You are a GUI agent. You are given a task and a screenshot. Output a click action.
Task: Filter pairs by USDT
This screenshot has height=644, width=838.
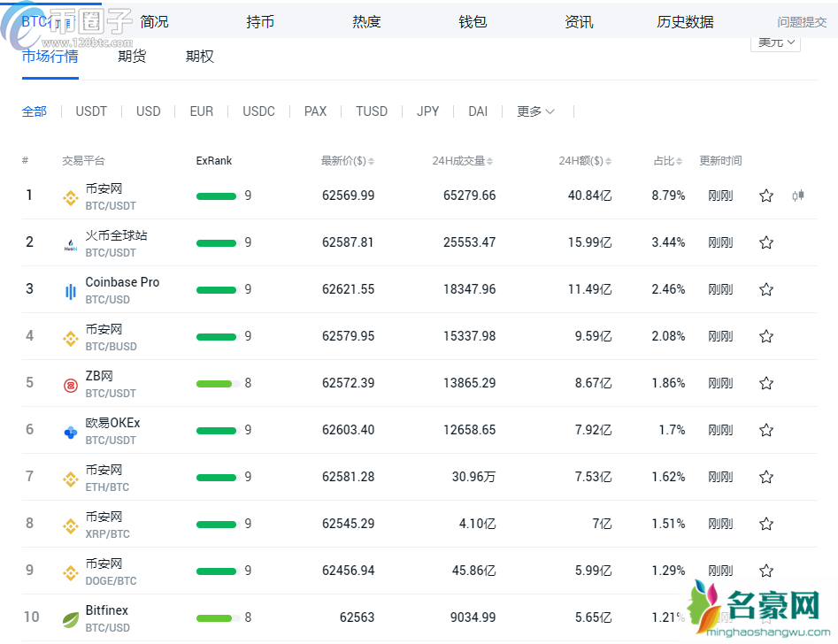pos(91,111)
